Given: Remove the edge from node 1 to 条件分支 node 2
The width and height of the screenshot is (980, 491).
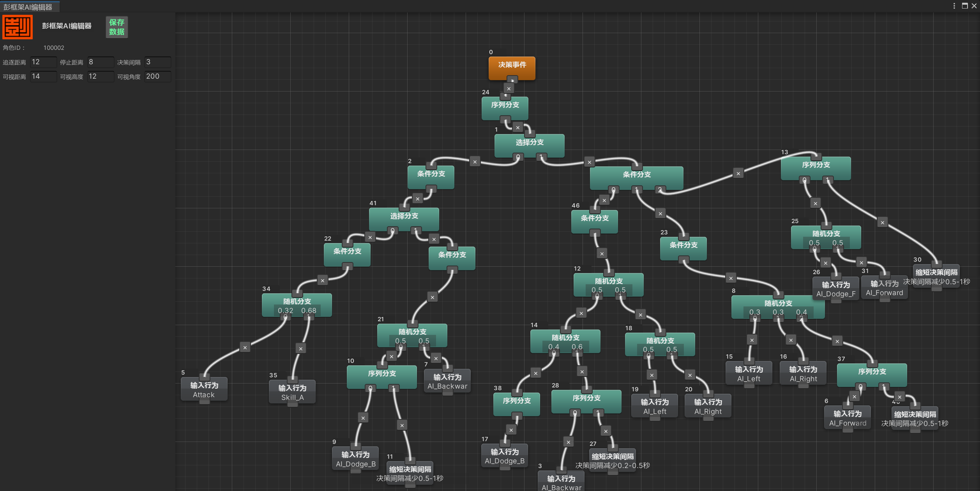Looking at the screenshot, I should coord(475,162).
